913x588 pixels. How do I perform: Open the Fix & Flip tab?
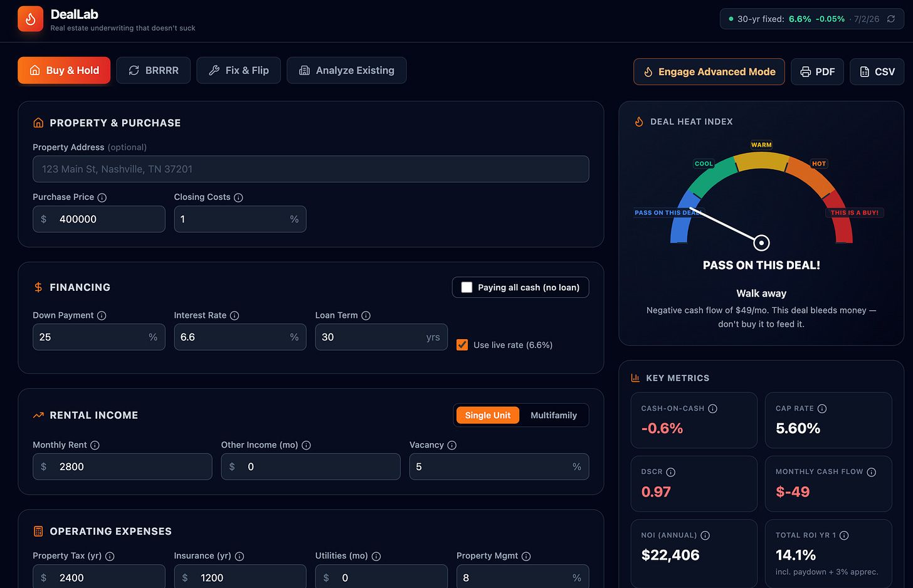[x=238, y=70]
